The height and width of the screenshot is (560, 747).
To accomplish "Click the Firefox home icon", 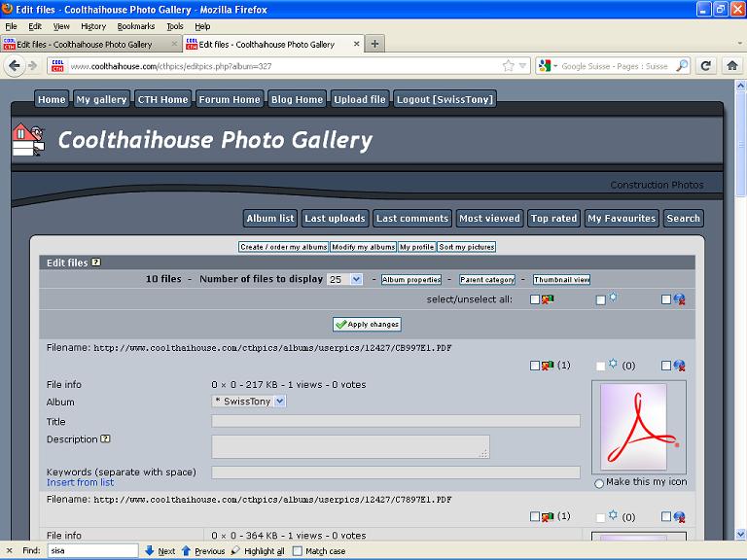I will pyautogui.click(x=731, y=65).
